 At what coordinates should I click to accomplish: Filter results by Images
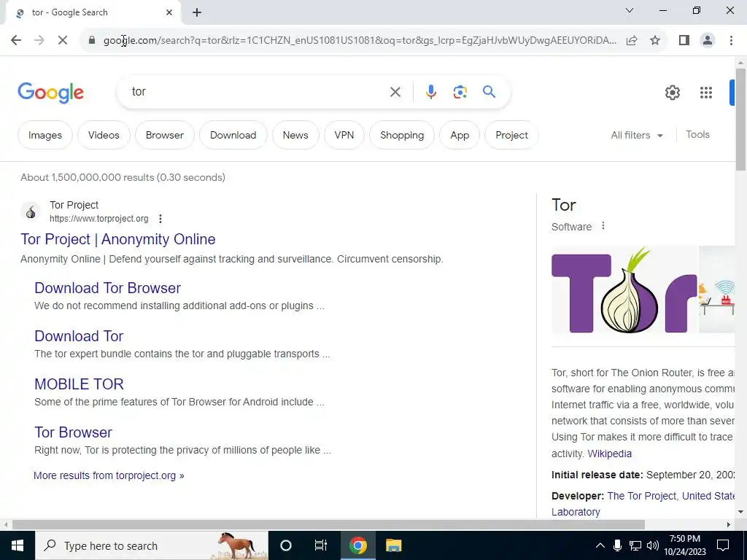(x=44, y=135)
